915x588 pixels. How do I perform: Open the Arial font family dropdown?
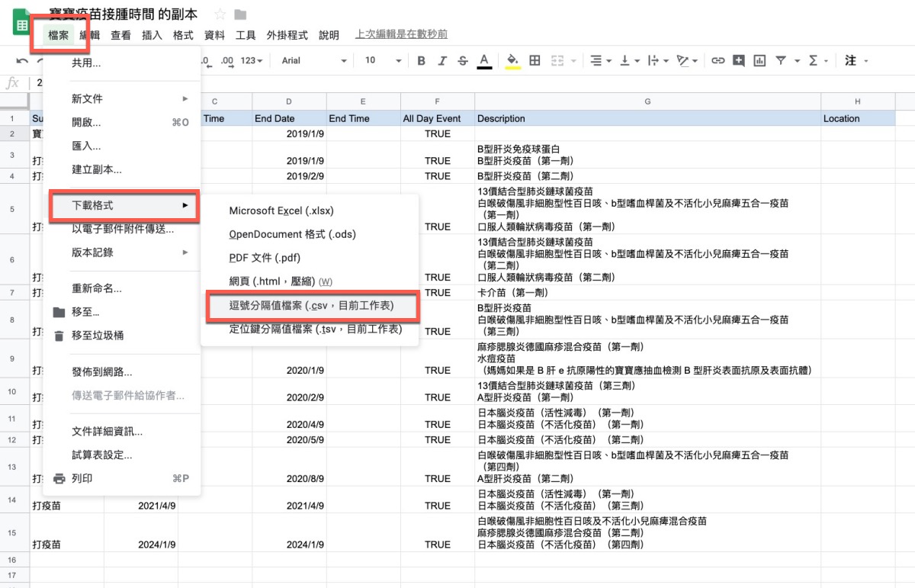pyautogui.click(x=313, y=61)
